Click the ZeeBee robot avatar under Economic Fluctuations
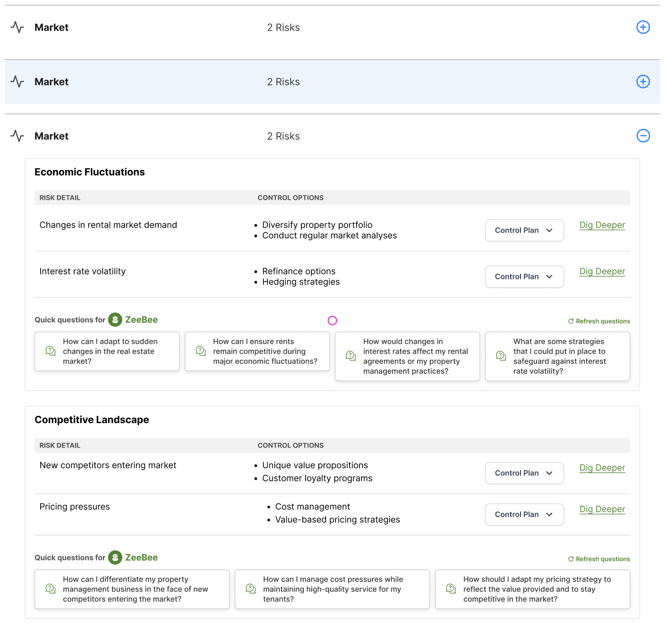Screen dimensions: 666x644 tap(115, 320)
